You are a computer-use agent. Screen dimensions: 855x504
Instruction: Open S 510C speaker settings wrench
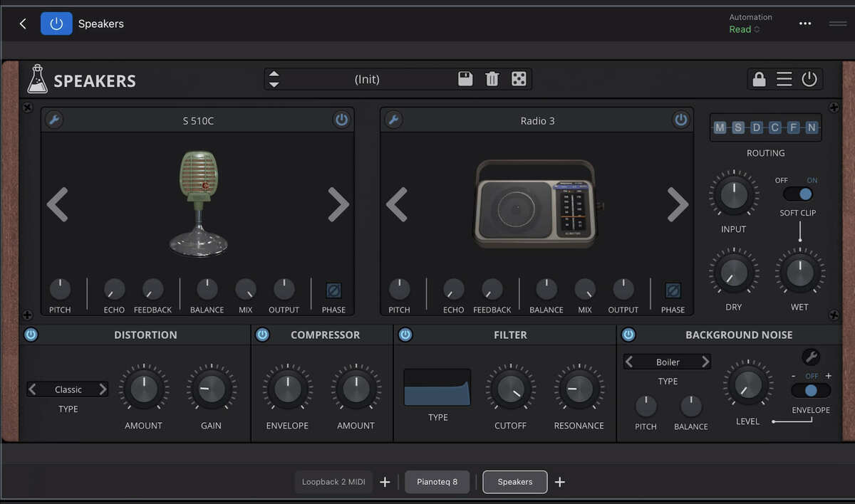coord(53,120)
